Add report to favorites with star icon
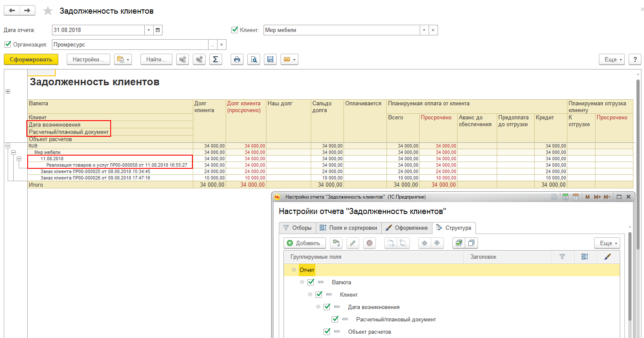This screenshot has height=338, width=644. point(48,11)
